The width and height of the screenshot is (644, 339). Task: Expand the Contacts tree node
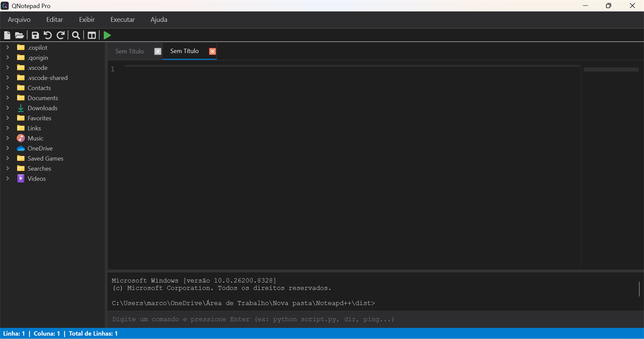point(7,88)
